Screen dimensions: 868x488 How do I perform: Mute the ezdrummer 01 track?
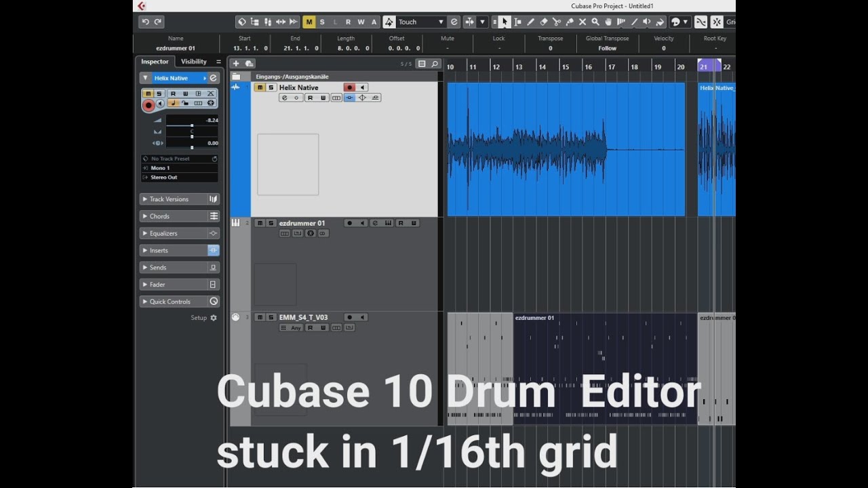(260, 223)
